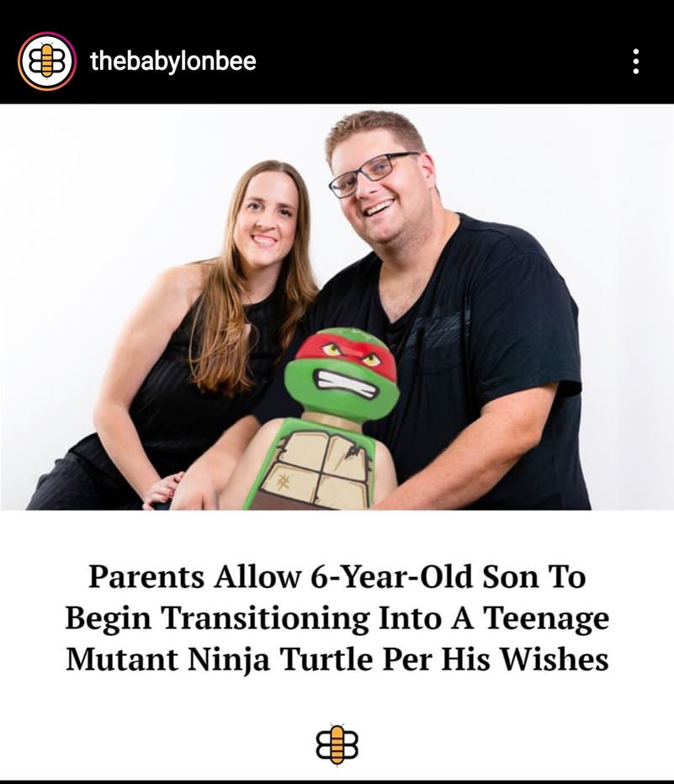Viewport: 674px width, 784px height.
Task: Tap the thebabylonbee username
Action: pos(173,61)
